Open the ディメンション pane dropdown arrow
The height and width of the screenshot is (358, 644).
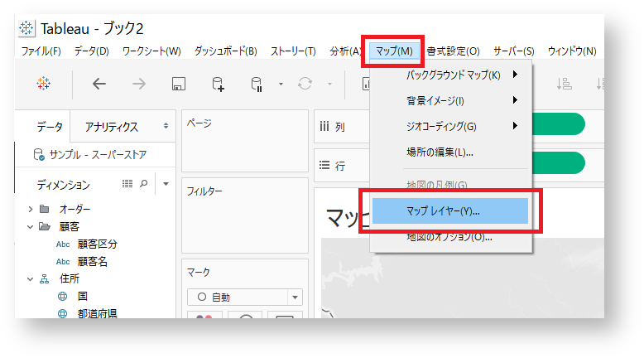coord(166,184)
